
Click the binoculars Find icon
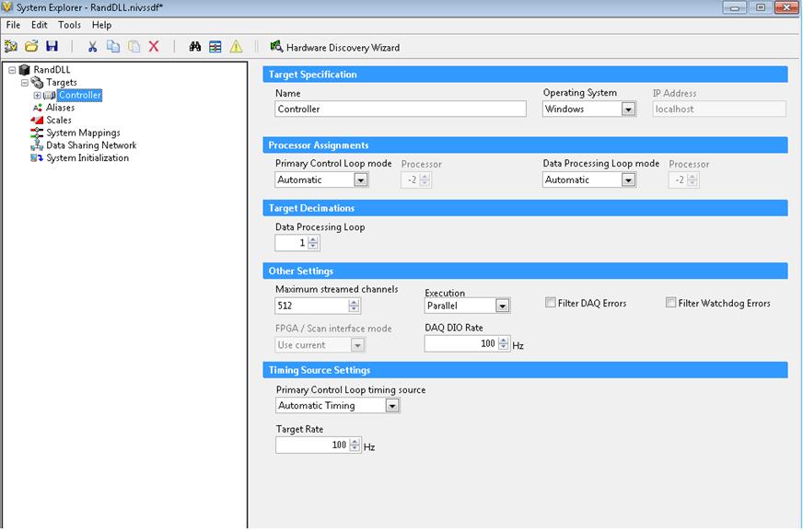[x=195, y=46]
